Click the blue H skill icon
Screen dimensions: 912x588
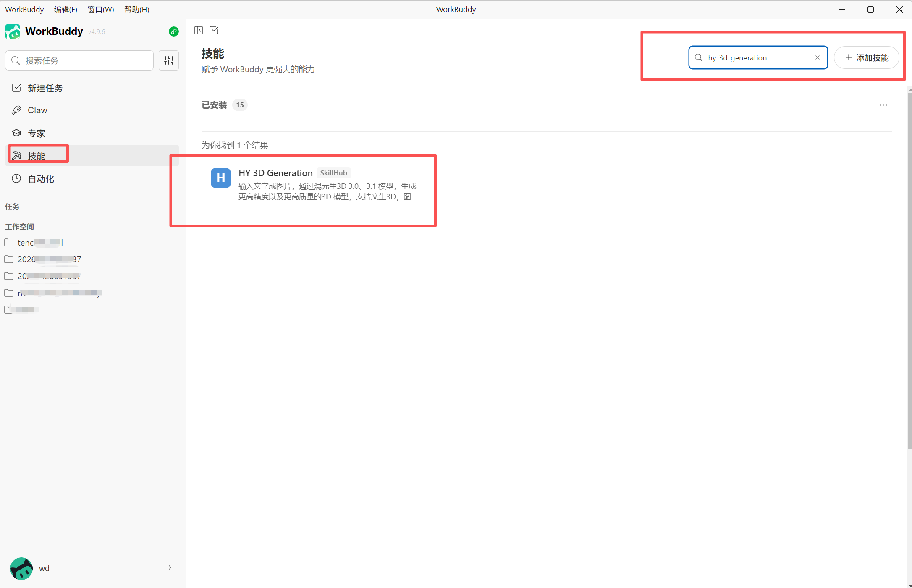coord(221,178)
